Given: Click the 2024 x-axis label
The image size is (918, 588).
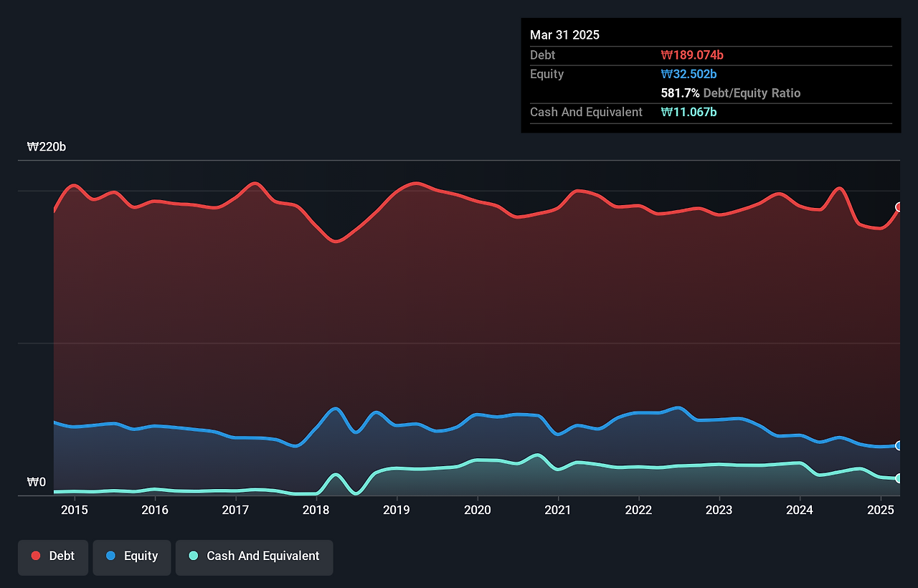Looking at the screenshot, I should tap(800, 510).
